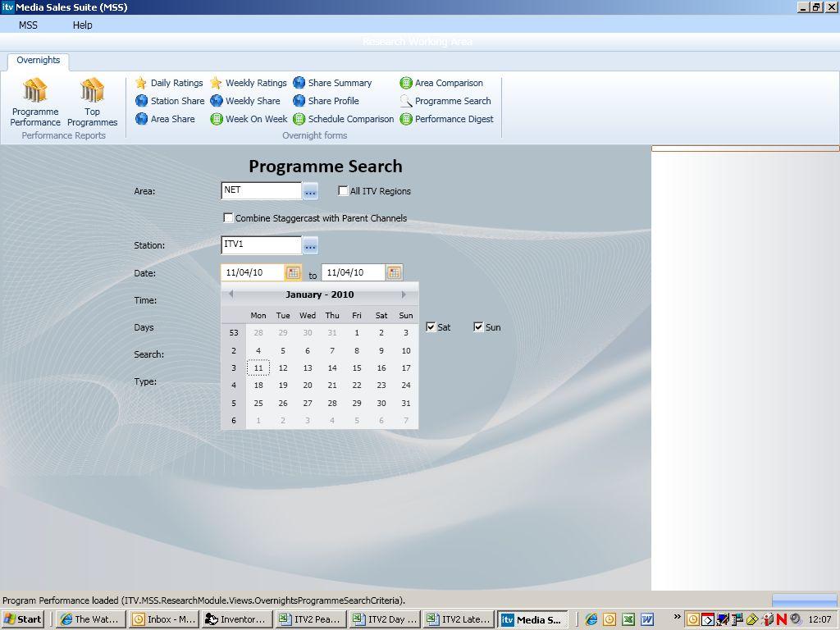Browse Area options with ellipsis button

[310, 191]
